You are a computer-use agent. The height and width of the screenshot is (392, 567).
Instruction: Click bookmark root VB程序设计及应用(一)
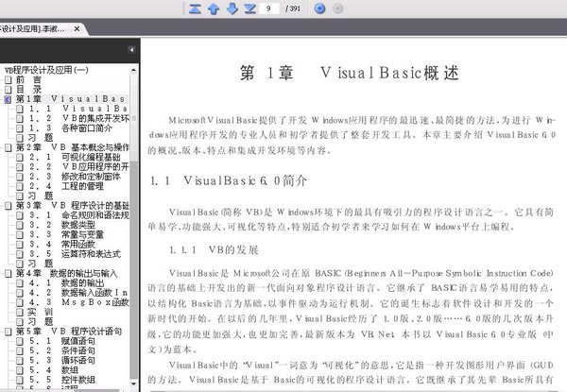click(46, 70)
